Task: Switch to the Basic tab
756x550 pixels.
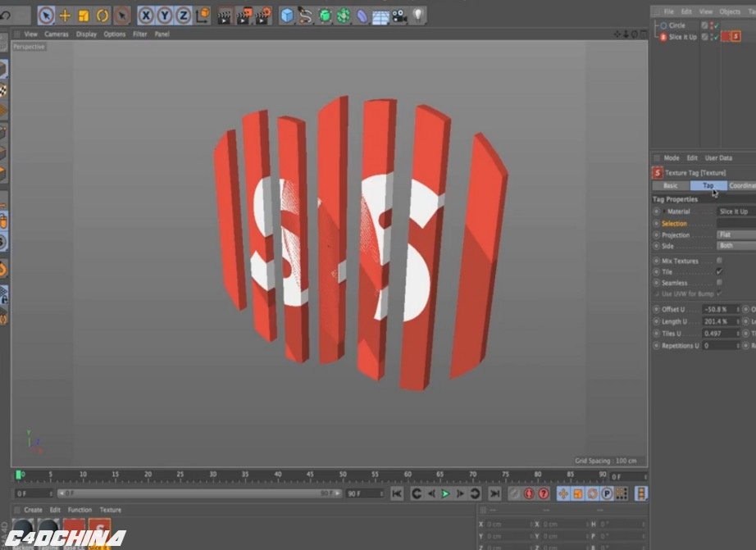Action: tap(670, 185)
